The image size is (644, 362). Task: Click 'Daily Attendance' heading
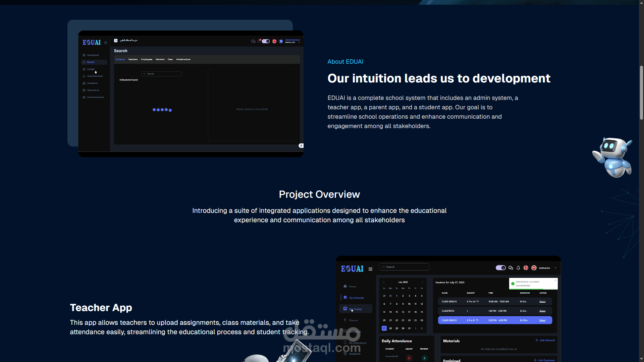(397, 341)
